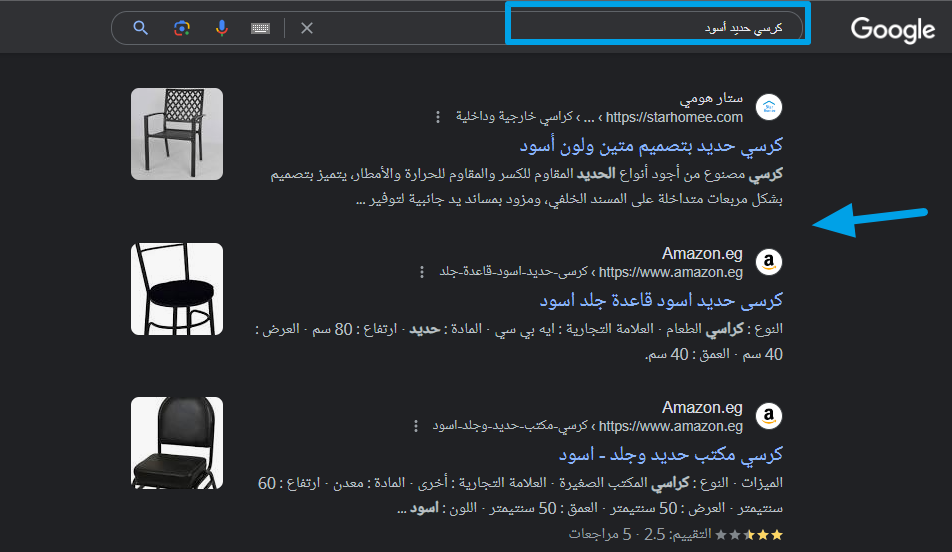Screen dimensions: 952x552
Task: Click Amazon.eg site name above leather seat result
Action: tap(702, 253)
